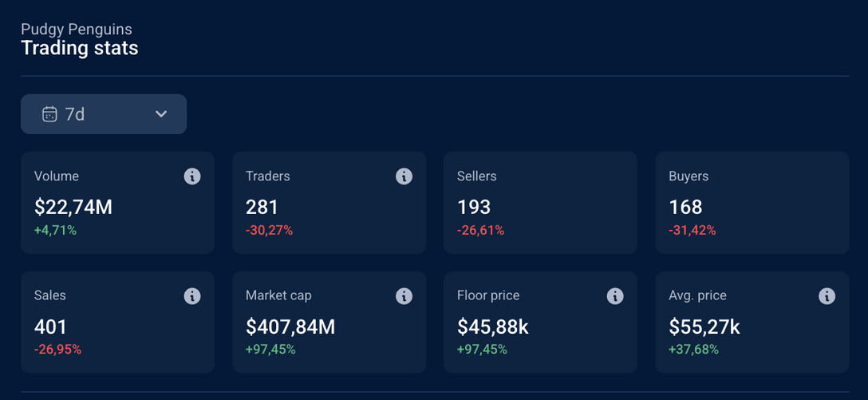Open the Market cap info icon

404,296
